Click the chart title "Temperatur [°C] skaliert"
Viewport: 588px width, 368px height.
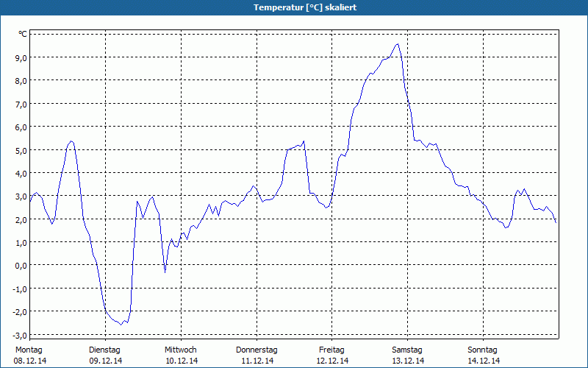(305, 7)
